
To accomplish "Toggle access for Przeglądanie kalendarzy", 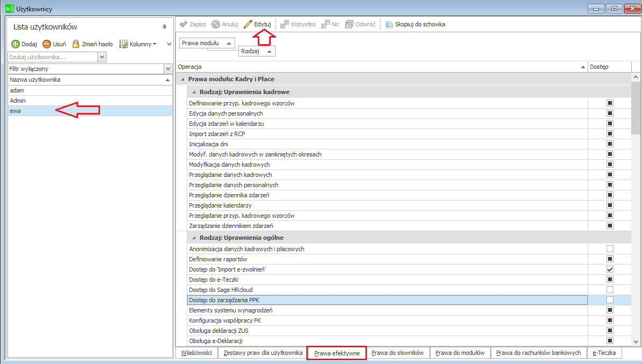I will click(610, 205).
